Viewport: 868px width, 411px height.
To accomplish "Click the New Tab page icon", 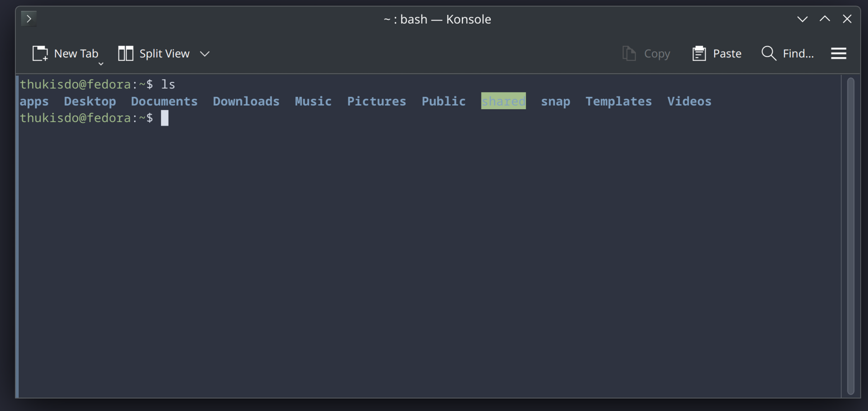I will (x=40, y=53).
